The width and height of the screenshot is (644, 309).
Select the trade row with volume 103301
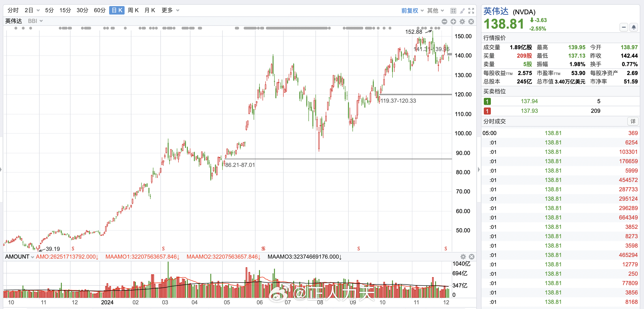tap(560, 152)
